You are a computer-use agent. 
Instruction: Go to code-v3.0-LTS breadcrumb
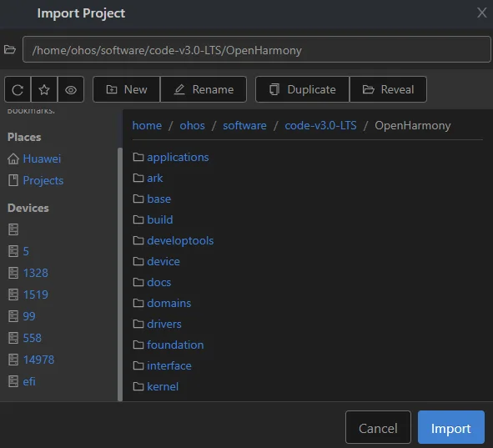(320, 125)
